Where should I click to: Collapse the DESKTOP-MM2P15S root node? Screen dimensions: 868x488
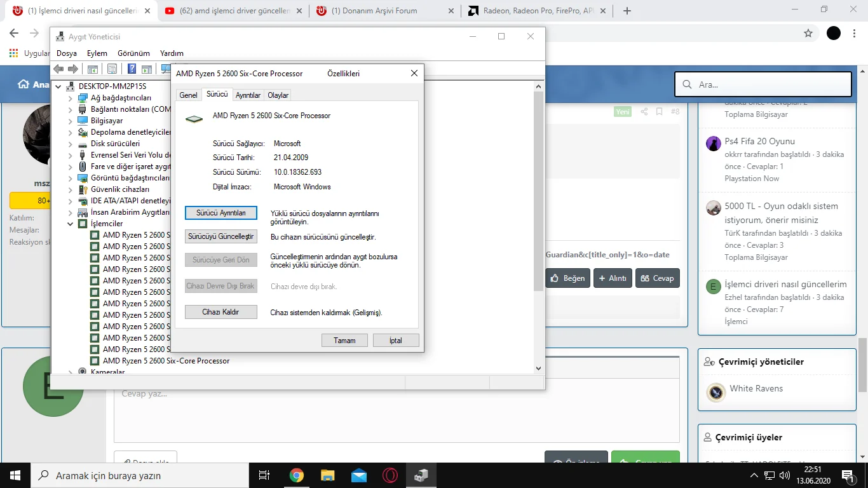point(58,86)
